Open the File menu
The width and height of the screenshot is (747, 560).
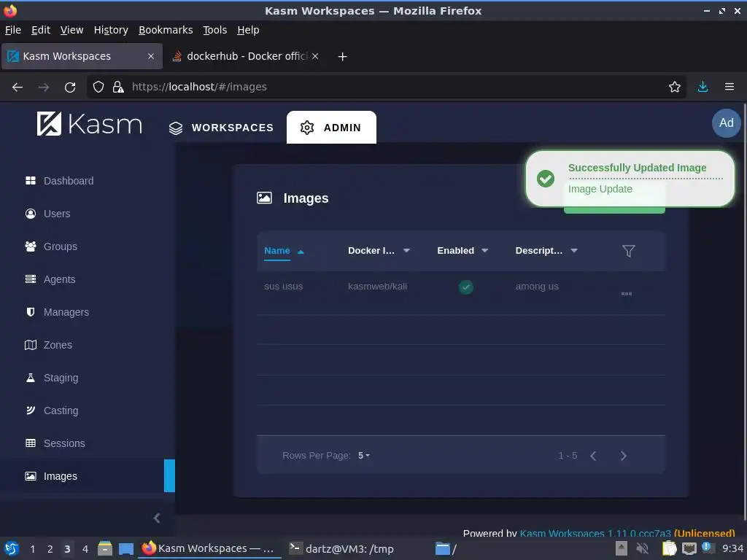coord(13,30)
